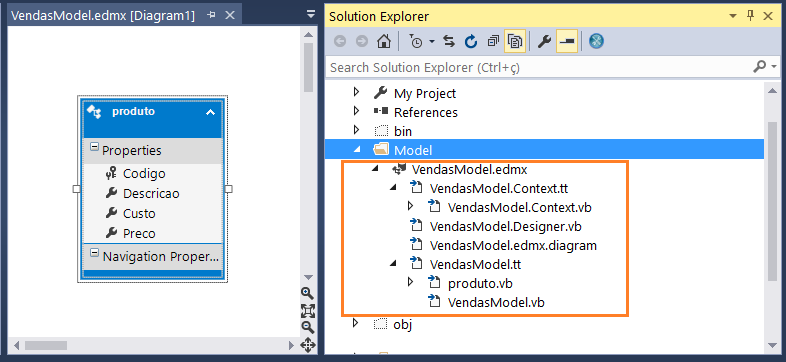This screenshot has height=362, width=786.
Task: Select produto.vb file
Action: (x=480, y=283)
